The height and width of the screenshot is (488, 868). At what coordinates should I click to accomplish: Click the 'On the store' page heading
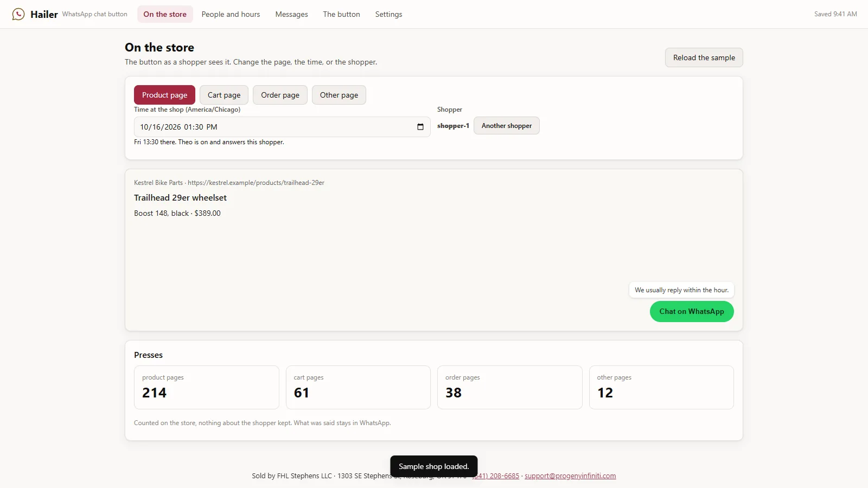pos(159,48)
